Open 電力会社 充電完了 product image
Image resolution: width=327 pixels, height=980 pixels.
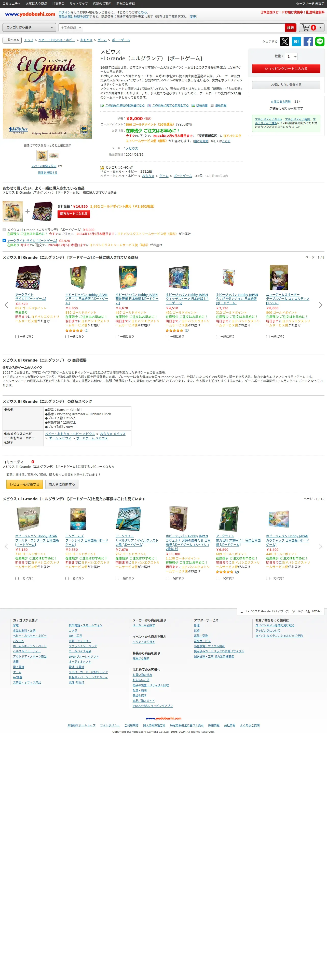pyautogui.click(x=228, y=519)
